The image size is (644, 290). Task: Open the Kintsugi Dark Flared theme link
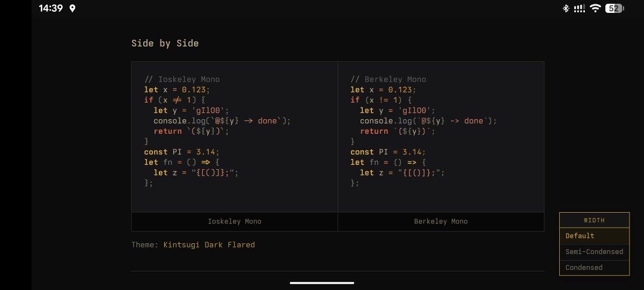209,245
